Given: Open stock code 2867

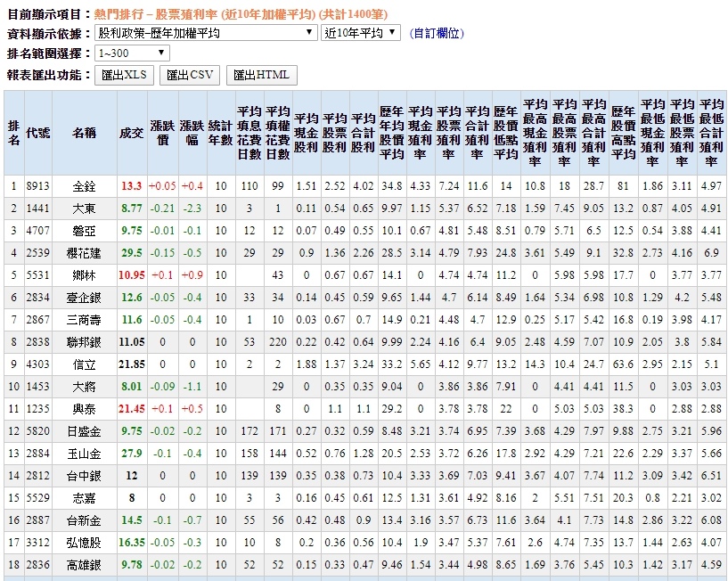Looking at the screenshot, I should [x=38, y=320].
